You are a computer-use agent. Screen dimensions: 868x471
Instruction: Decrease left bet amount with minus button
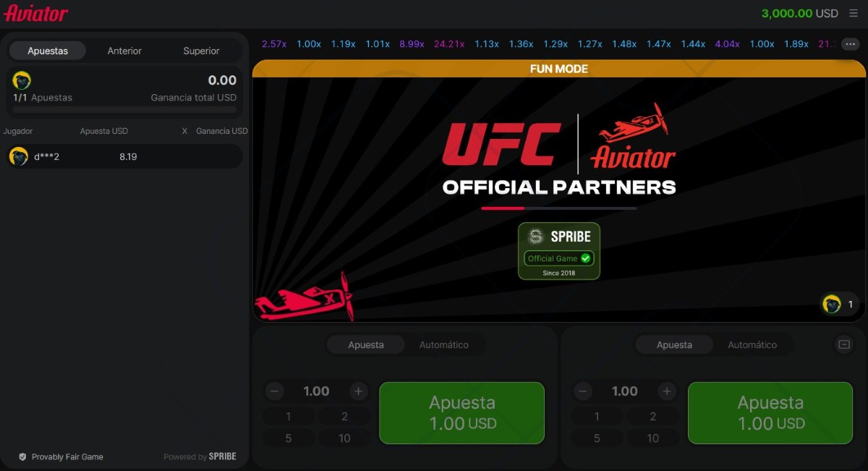274,391
